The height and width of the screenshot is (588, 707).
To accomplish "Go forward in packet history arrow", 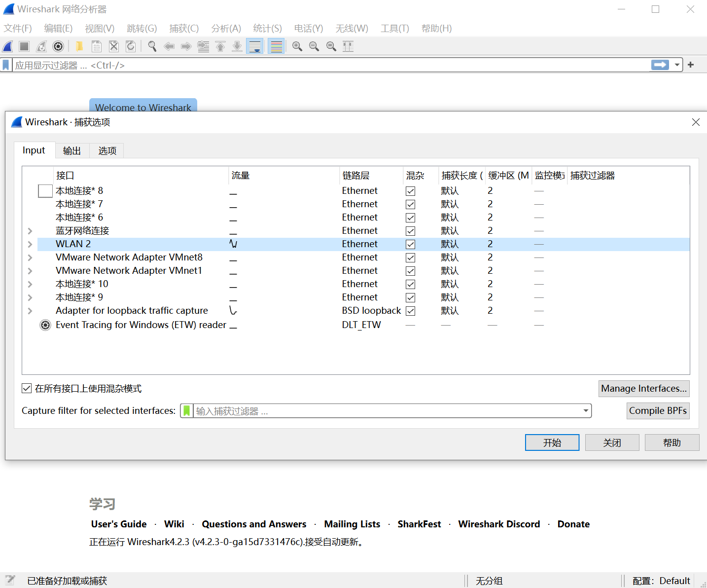I will click(x=186, y=46).
